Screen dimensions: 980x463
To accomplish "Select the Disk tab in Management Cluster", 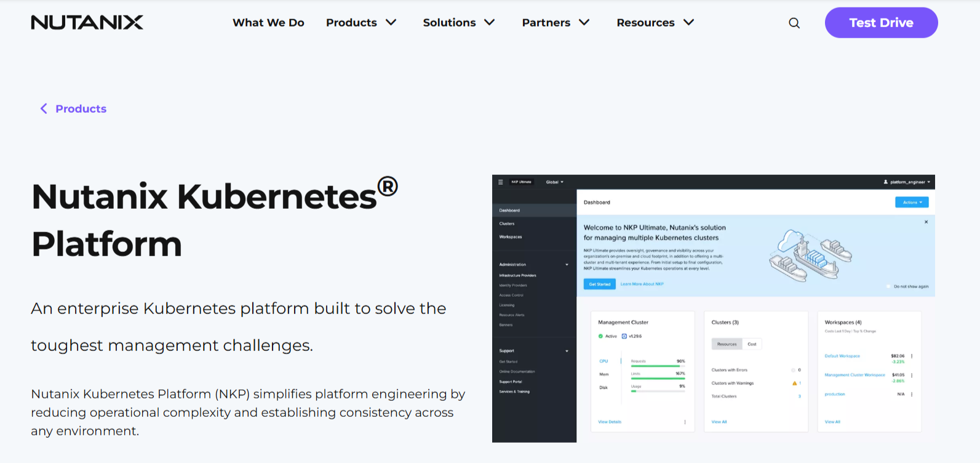I will coord(604,387).
